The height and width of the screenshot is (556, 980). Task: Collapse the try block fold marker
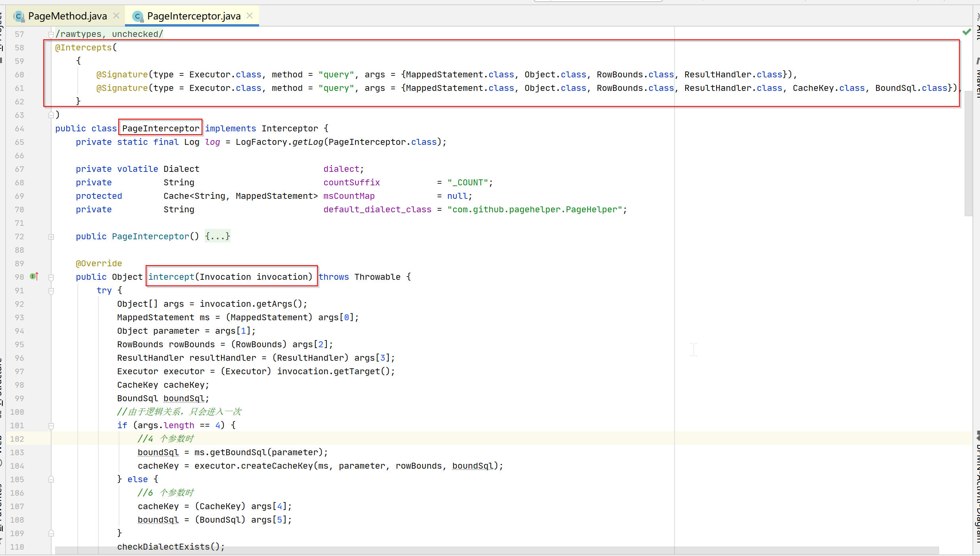tap(51, 291)
